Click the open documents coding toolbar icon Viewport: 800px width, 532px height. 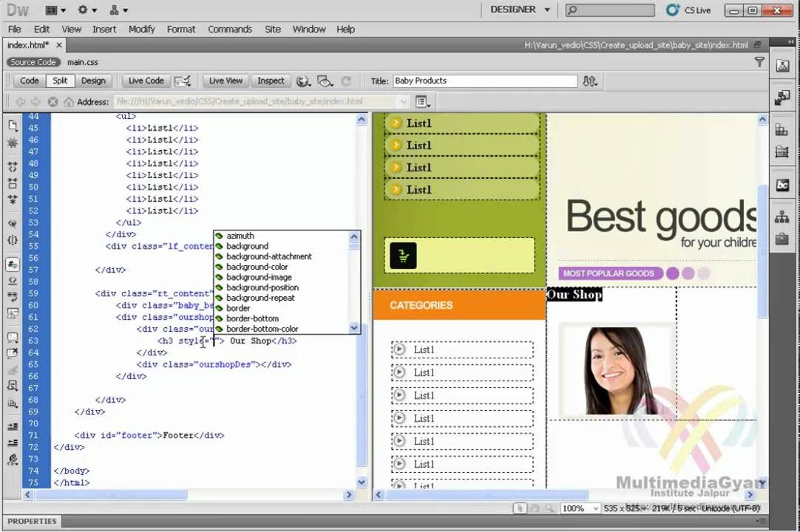(x=13, y=126)
